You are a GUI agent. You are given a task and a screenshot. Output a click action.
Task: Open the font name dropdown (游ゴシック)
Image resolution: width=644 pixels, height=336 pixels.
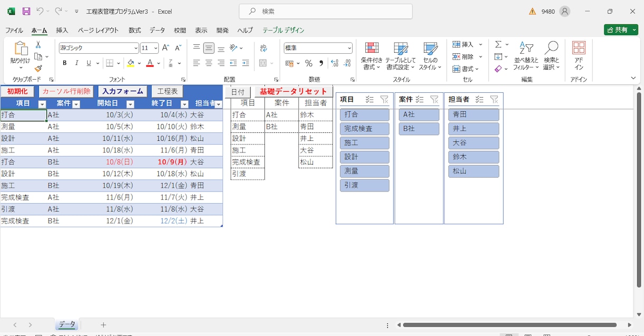coord(136,48)
